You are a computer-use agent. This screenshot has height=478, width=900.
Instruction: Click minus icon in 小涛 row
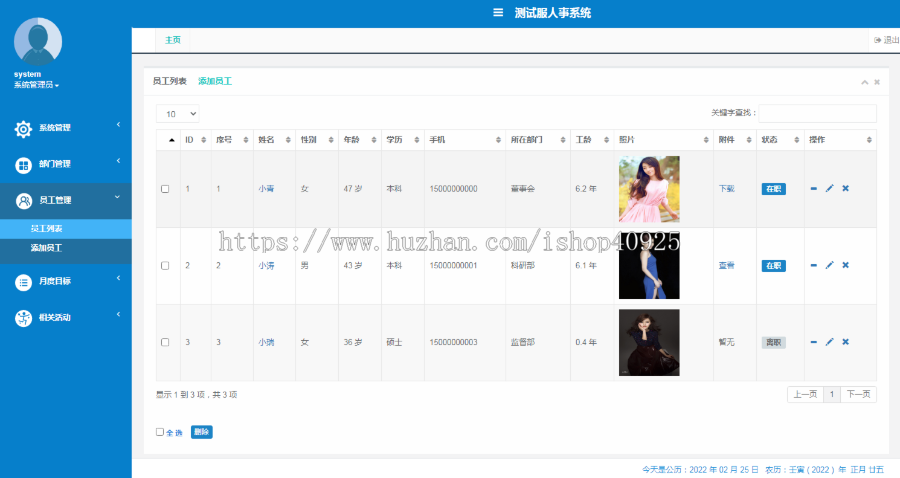tap(813, 265)
